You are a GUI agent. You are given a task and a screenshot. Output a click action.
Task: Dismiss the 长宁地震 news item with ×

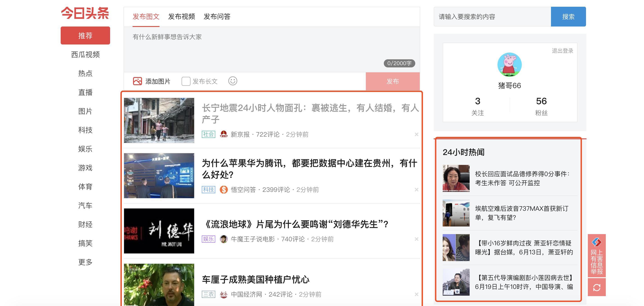(x=417, y=134)
